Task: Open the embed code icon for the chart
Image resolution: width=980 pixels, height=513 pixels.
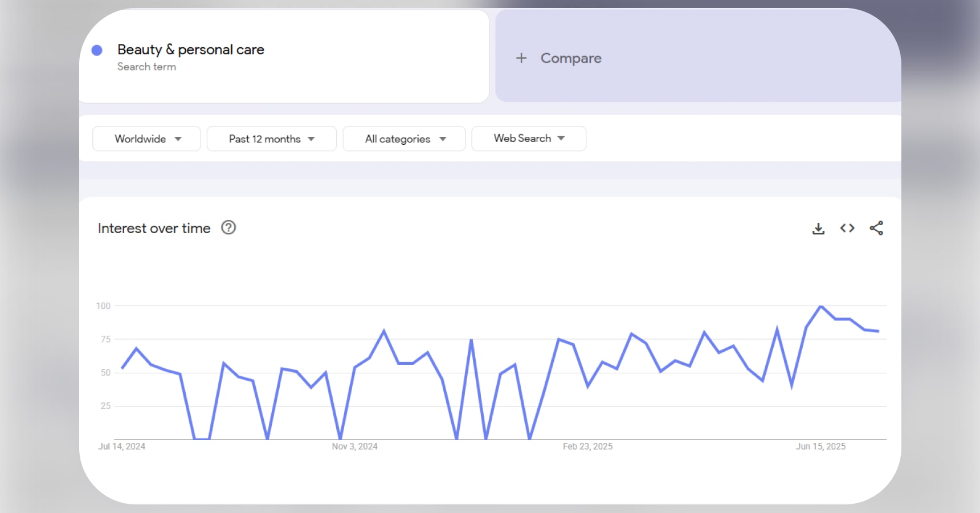Action: pos(847,228)
